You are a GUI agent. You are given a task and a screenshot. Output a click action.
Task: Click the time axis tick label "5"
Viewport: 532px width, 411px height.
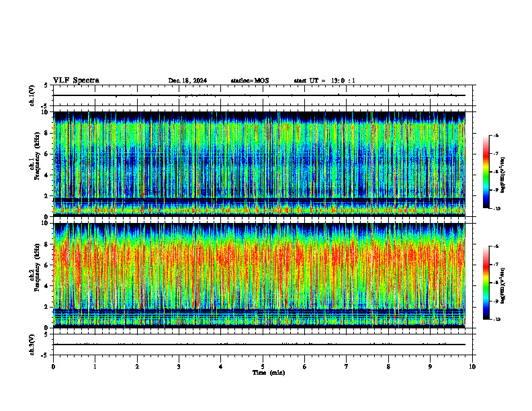[x=263, y=367]
